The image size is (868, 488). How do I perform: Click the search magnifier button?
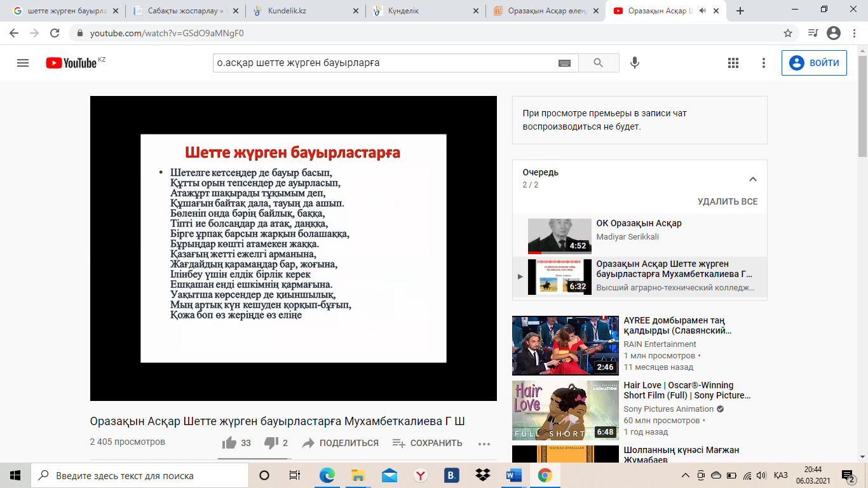[598, 63]
